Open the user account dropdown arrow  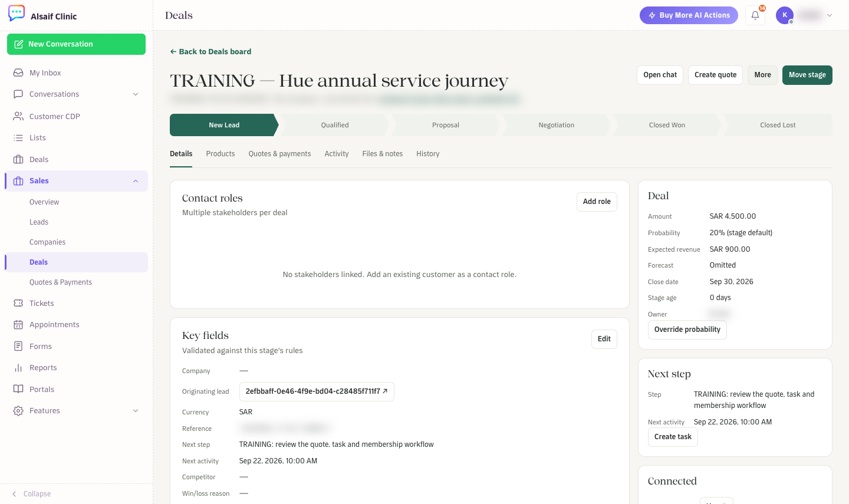(x=830, y=15)
